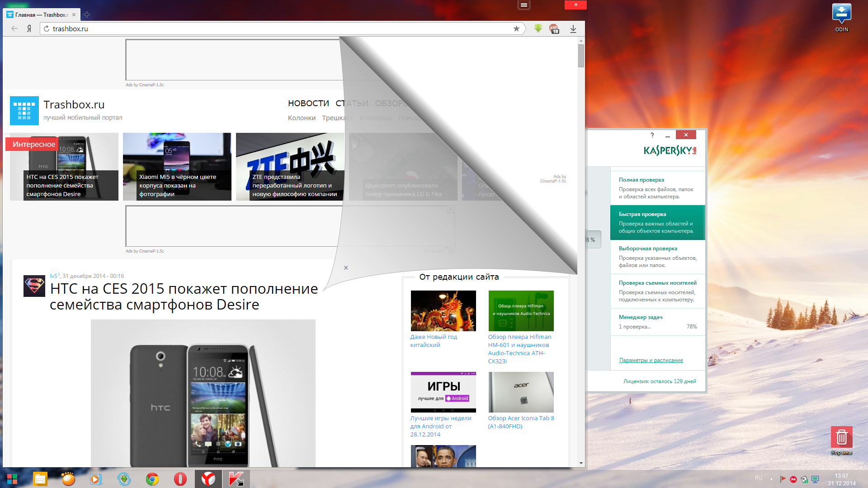Click the browser vertical scrollbar thumb
The height and width of the screenshot is (488, 868).
581,56
